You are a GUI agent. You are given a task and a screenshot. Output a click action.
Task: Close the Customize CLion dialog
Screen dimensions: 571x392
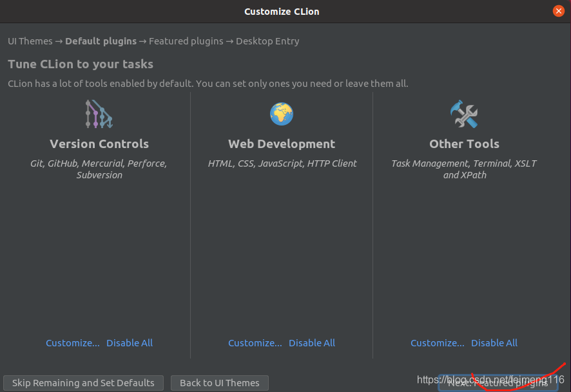[x=558, y=12]
